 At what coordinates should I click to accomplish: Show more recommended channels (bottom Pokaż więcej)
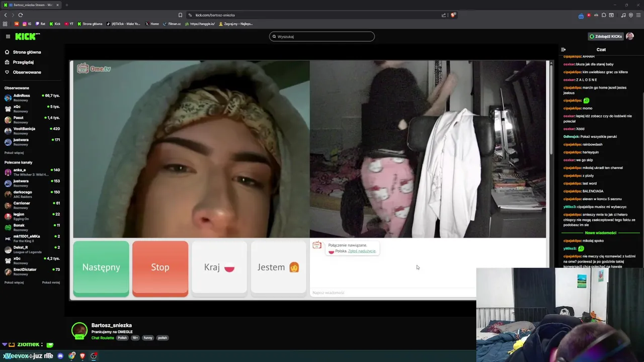(x=14, y=282)
